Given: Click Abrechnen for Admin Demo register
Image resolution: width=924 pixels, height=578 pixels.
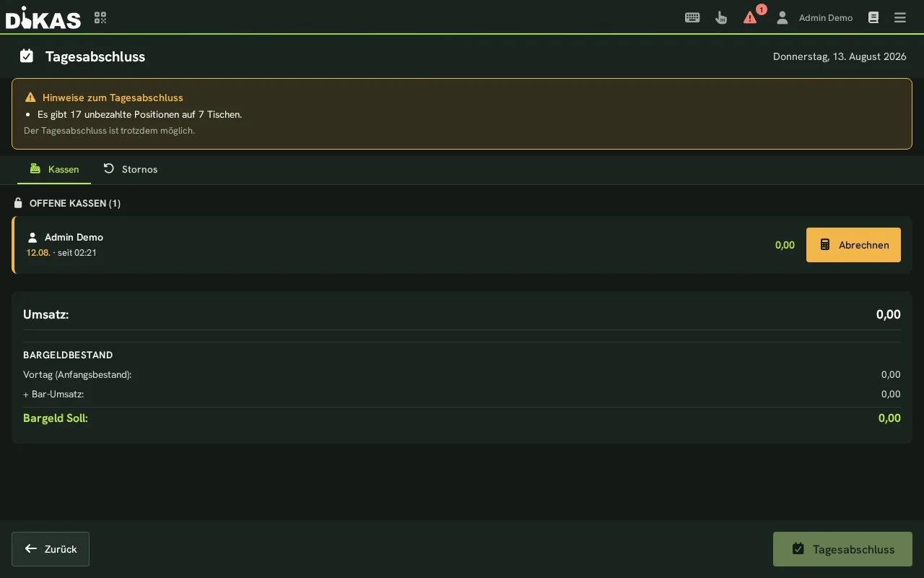Looking at the screenshot, I should (853, 245).
